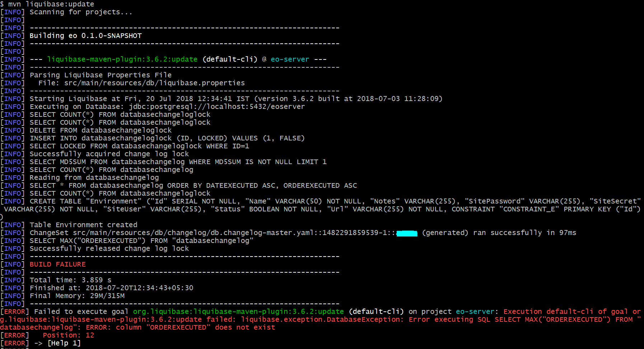The image size is (644, 349).
Task: Click 'Building eo 0.1.0-SNAPSHOT' text
Action: click(x=86, y=36)
